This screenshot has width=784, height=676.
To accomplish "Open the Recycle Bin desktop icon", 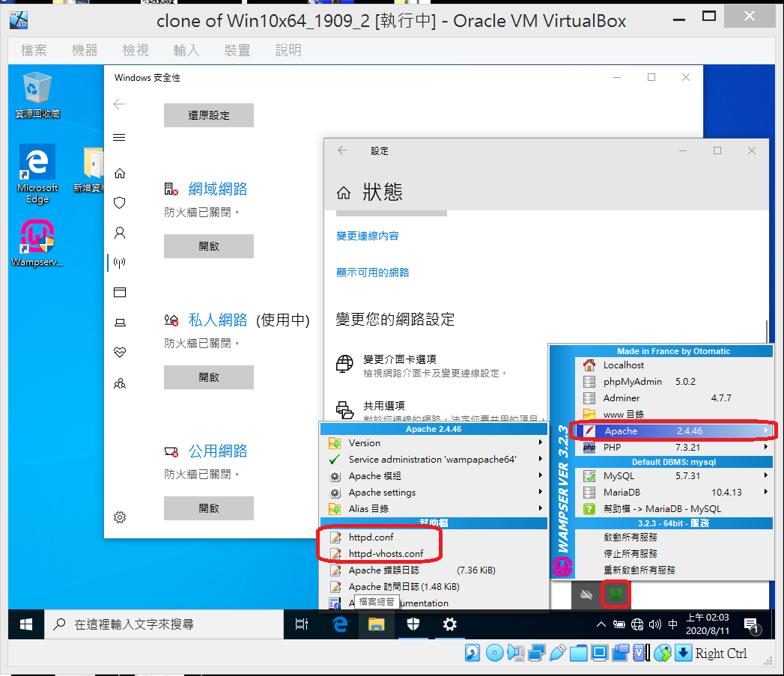I will [37, 95].
